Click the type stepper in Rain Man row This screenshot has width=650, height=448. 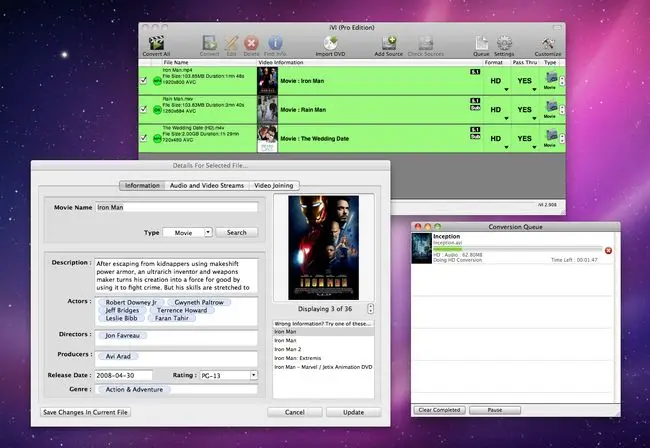[x=562, y=110]
